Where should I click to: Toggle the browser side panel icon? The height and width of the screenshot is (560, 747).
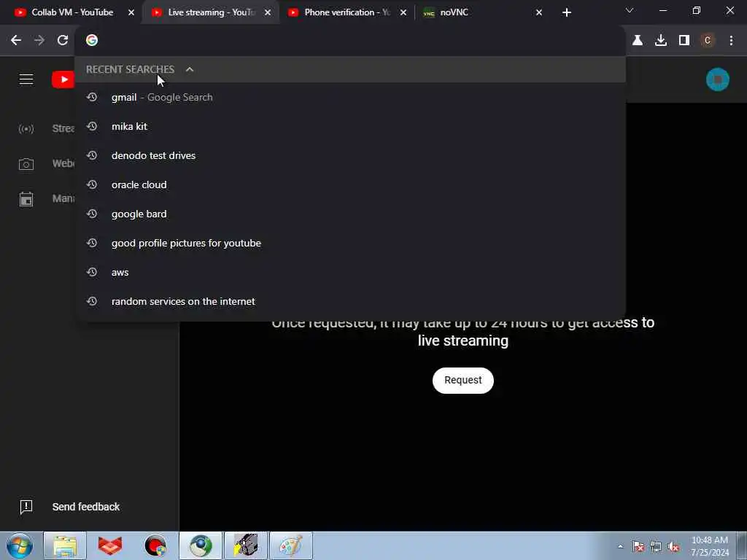point(684,41)
